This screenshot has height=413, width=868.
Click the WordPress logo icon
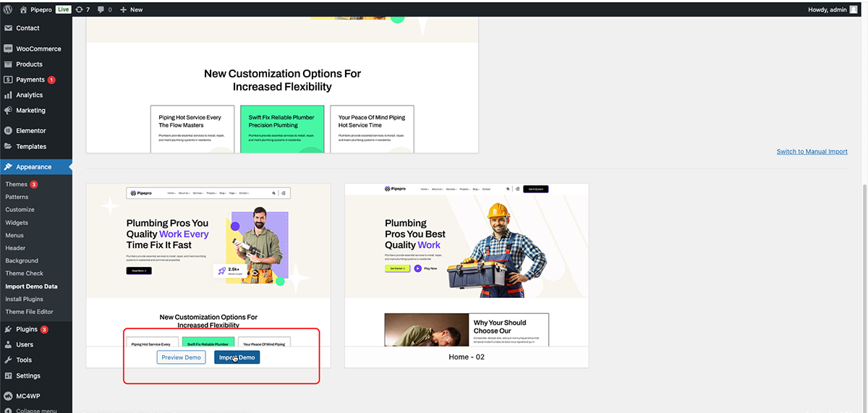pos(8,9)
